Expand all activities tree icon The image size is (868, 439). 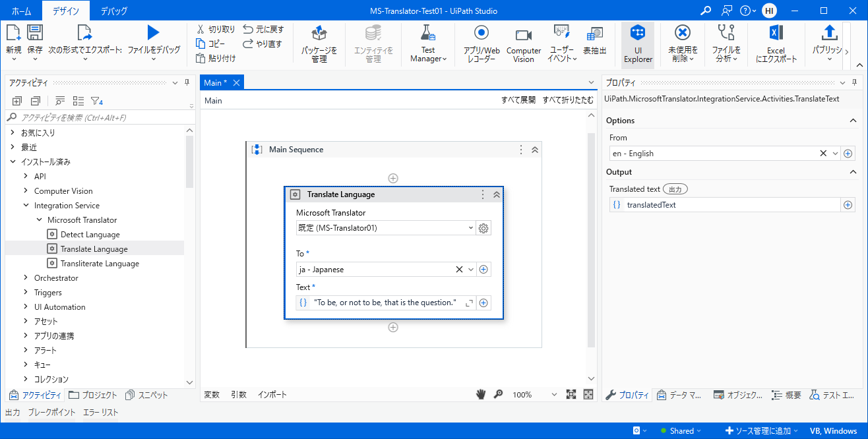(x=17, y=101)
